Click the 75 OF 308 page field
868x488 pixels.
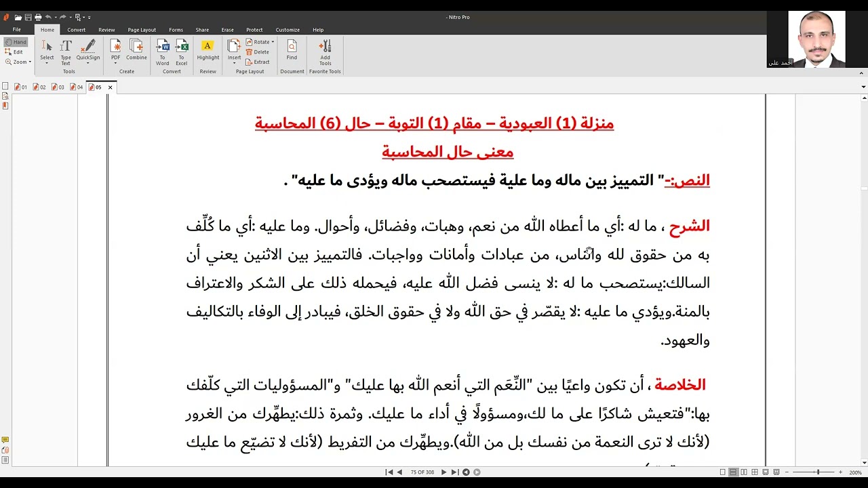[x=422, y=472]
